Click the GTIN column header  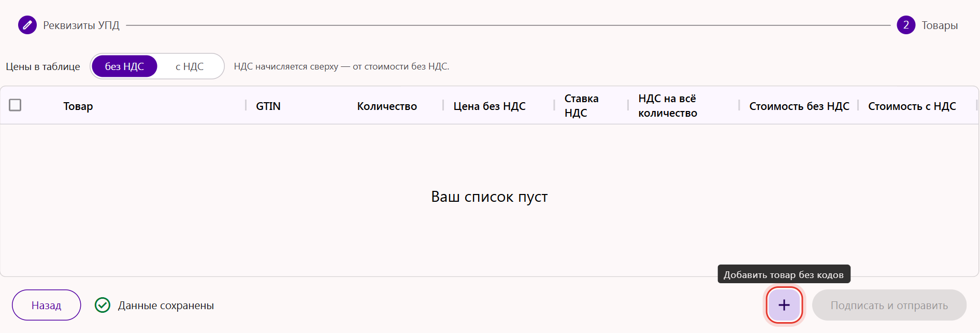[x=268, y=106]
